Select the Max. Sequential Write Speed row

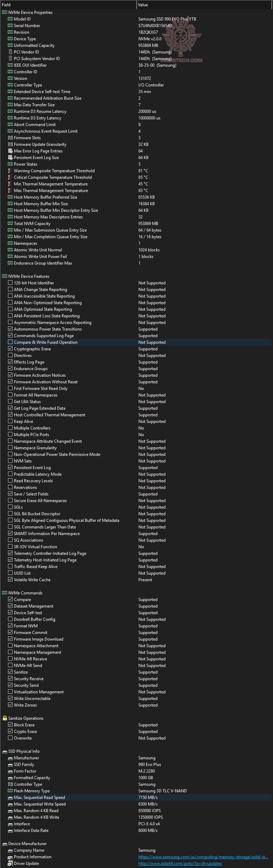tap(139, 804)
